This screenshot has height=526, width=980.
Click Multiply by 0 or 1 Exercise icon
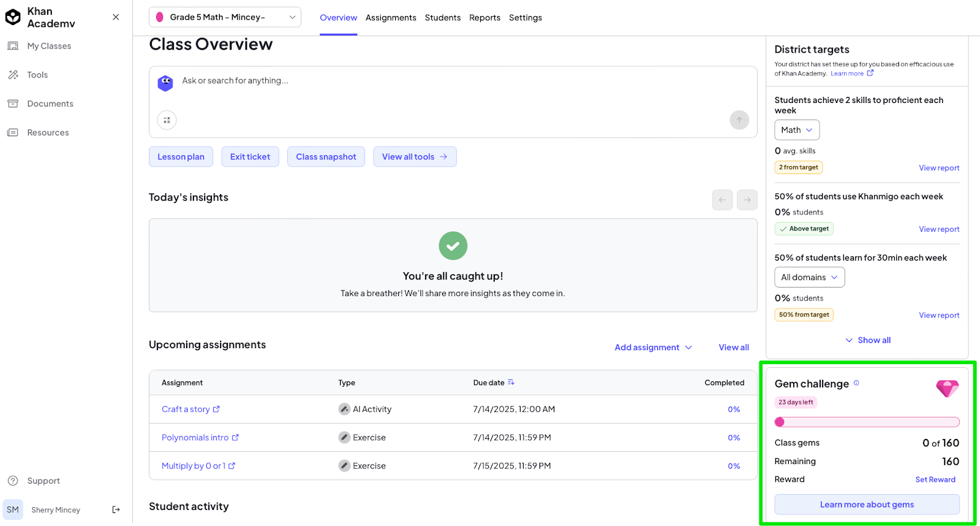tap(344, 466)
